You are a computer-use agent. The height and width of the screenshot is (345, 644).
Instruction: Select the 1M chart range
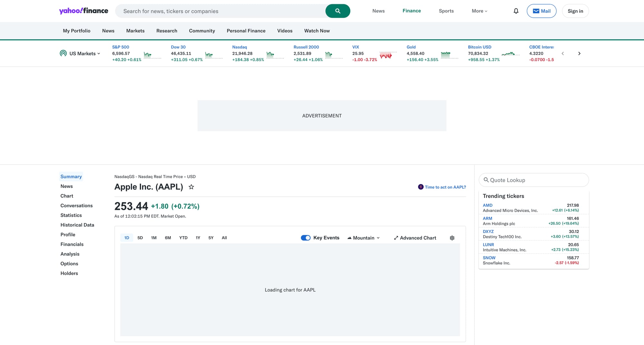click(154, 238)
